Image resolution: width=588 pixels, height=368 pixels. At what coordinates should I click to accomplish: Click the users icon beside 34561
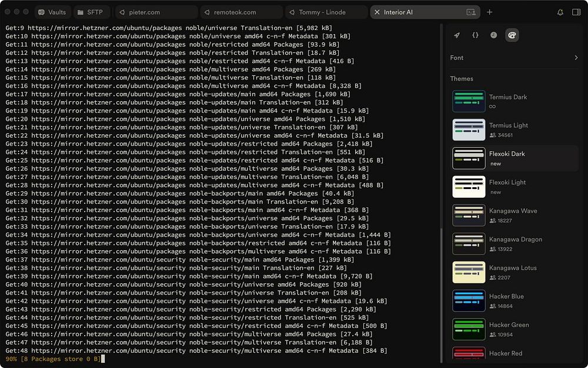click(x=493, y=135)
